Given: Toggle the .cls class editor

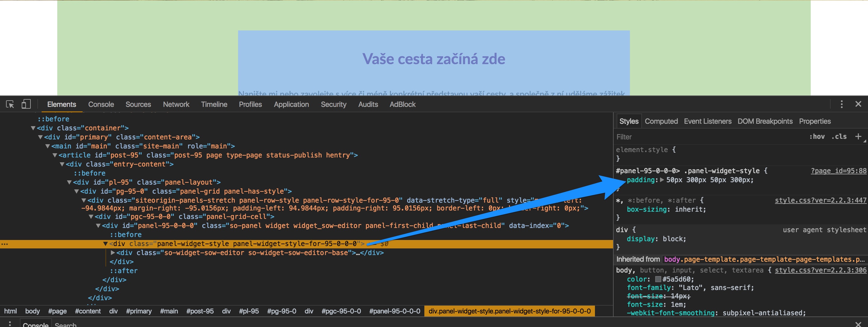Looking at the screenshot, I should pos(839,136).
